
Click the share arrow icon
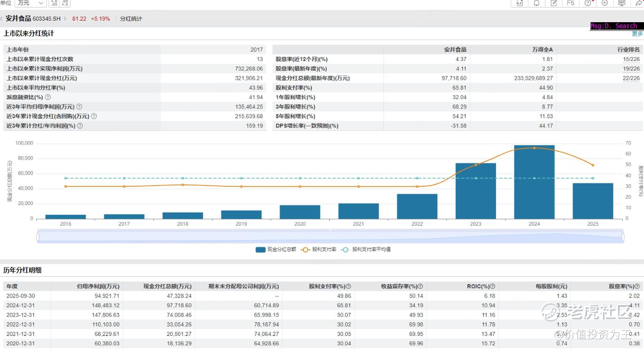[x=639, y=3]
